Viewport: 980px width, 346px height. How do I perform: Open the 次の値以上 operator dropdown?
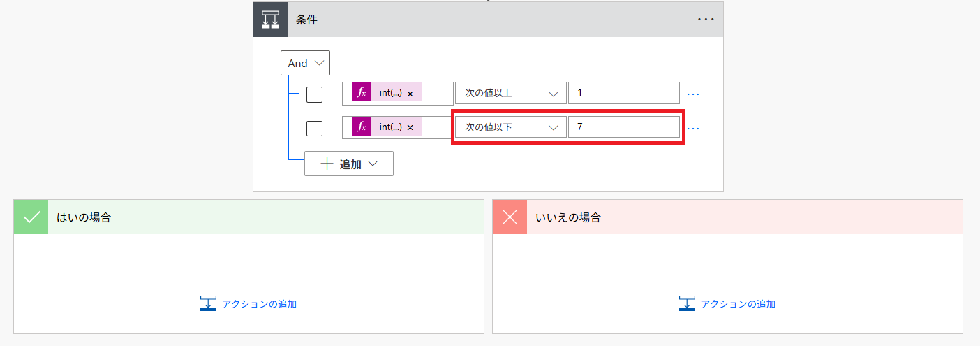510,93
